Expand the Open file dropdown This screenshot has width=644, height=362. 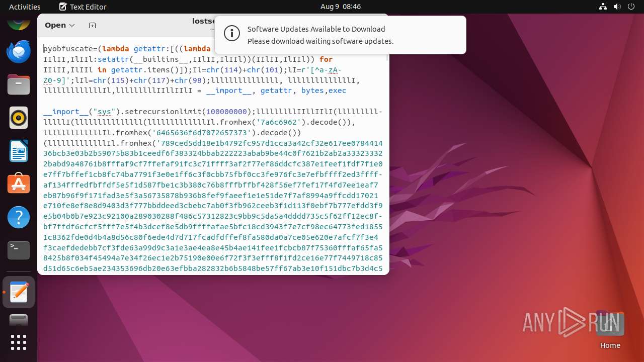[x=59, y=25]
